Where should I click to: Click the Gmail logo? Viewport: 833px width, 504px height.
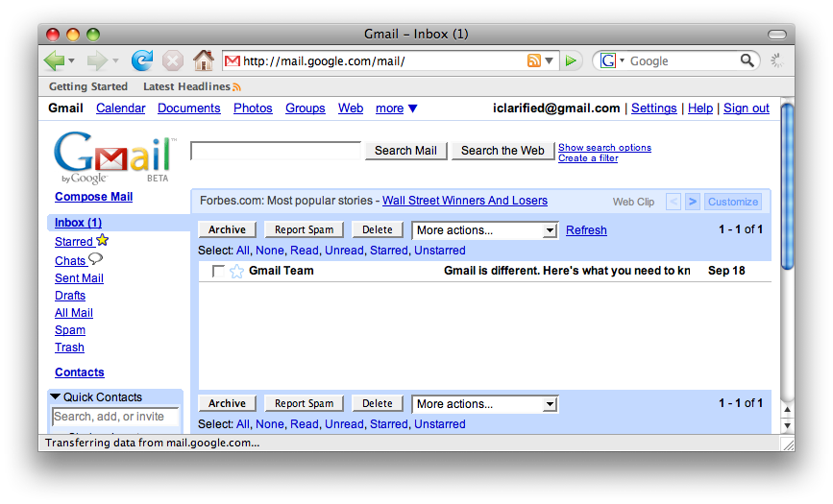point(113,157)
